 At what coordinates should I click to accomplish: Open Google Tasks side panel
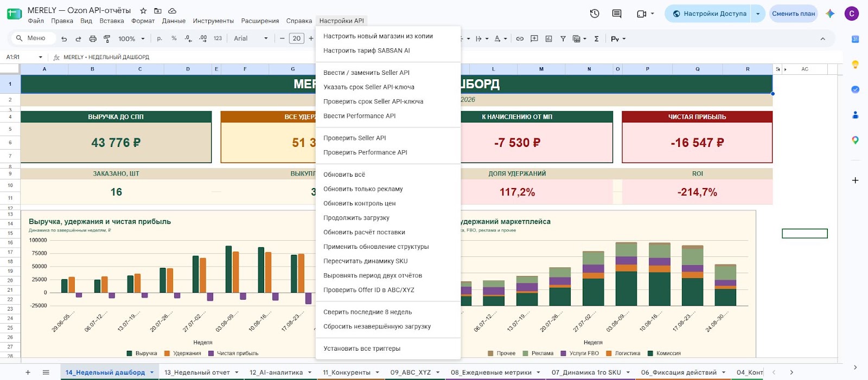tap(855, 89)
